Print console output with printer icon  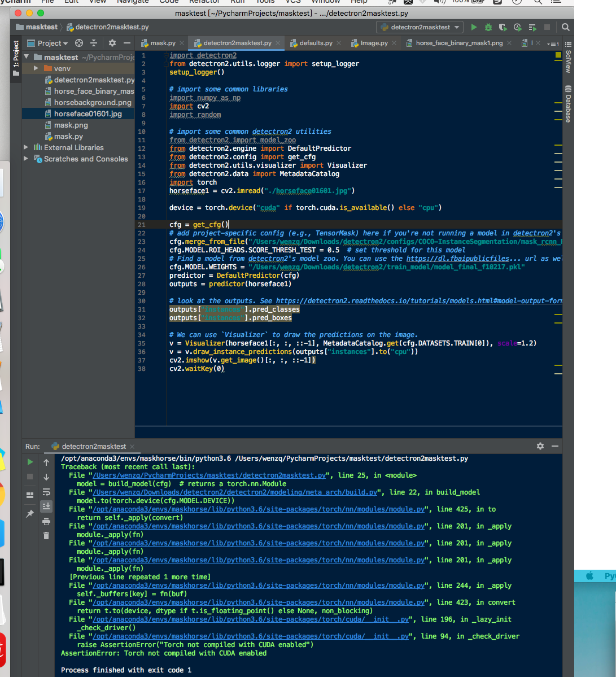click(46, 521)
